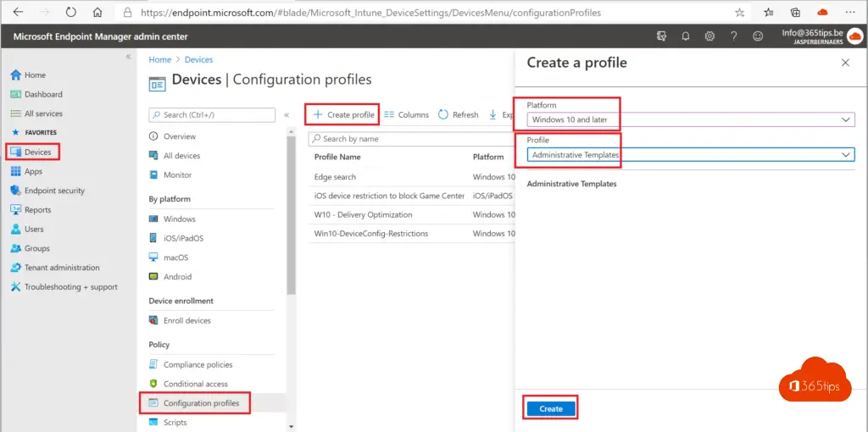Click the Create profile button
Screen dimensions: 868x432
tap(343, 114)
